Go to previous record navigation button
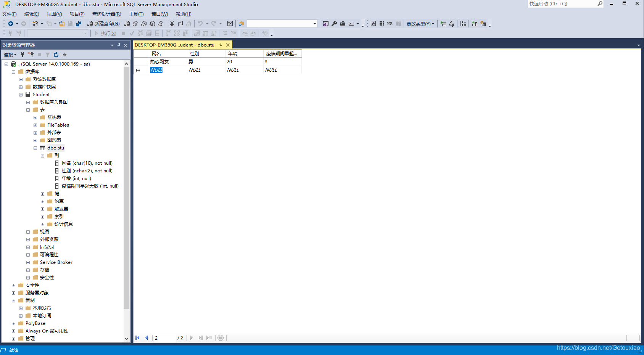 [147, 338]
